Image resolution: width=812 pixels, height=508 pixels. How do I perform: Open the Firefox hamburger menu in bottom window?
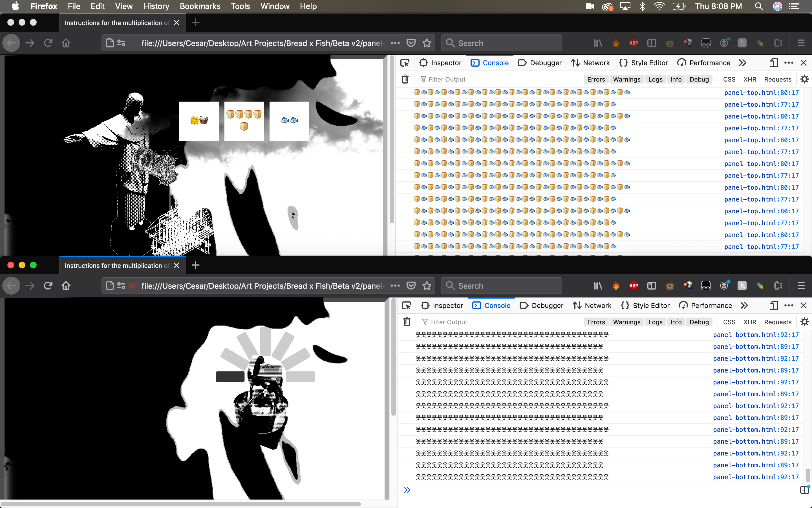801,286
